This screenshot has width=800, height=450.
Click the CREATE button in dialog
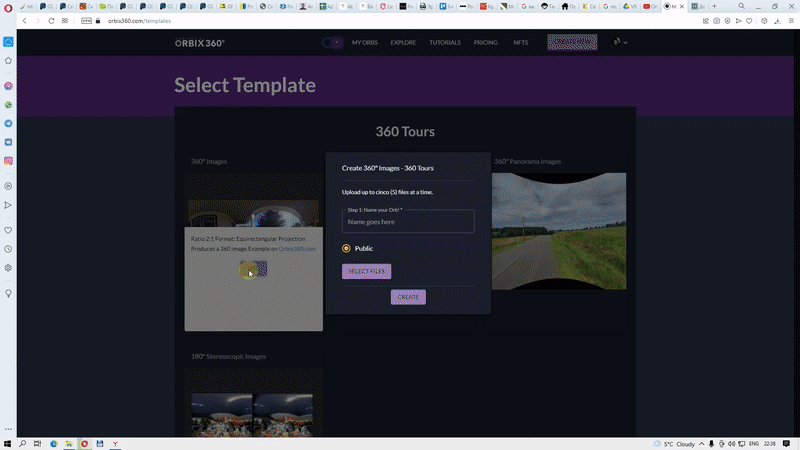[x=408, y=297]
